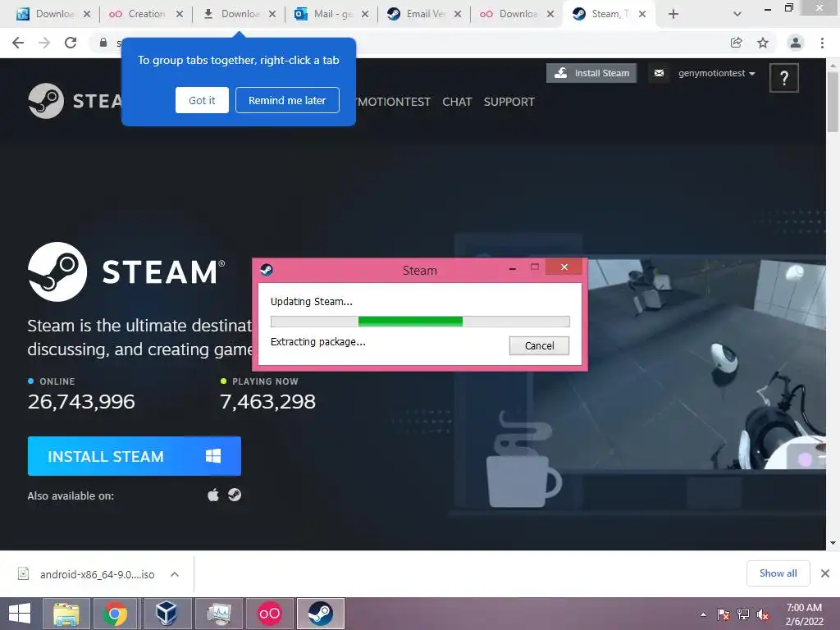840x630 pixels.
Task: Cancel the Steam update dialog
Action: pos(539,345)
